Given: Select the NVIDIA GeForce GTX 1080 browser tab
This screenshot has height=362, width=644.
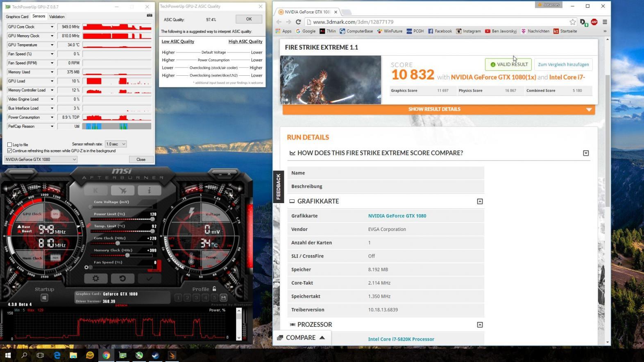Looking at the screenshot, I should tap(306, 12).
